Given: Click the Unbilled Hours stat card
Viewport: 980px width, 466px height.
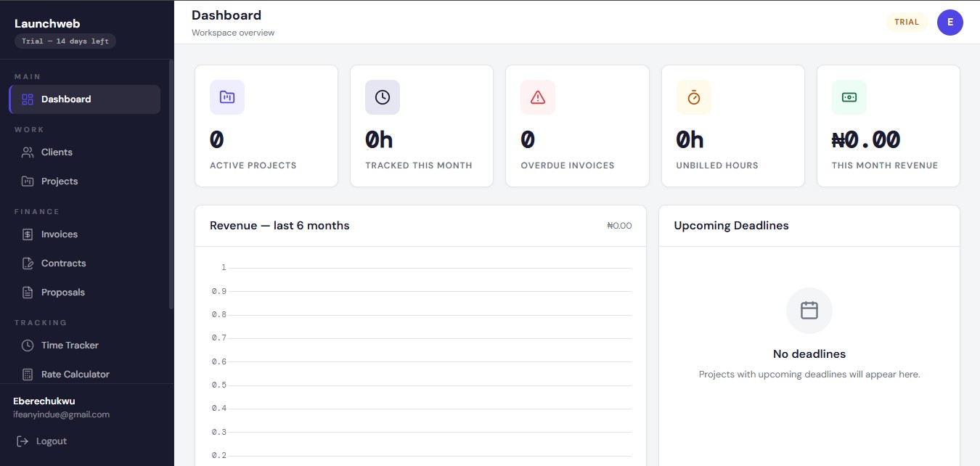Looking at the screenshot, I should [x=733, y=126].
